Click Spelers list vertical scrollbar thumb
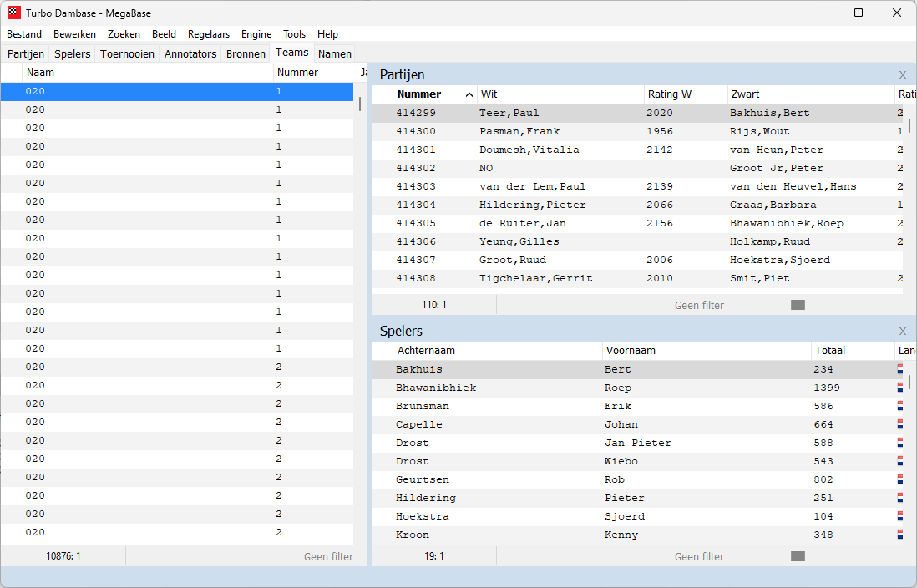Viewport: 917px width, 588px height. (909, 382)
